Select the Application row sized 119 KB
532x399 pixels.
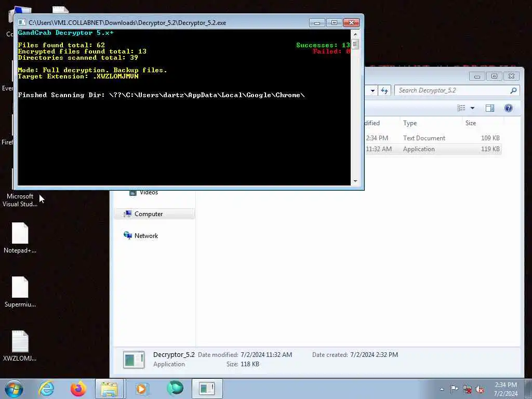(433, 149)
